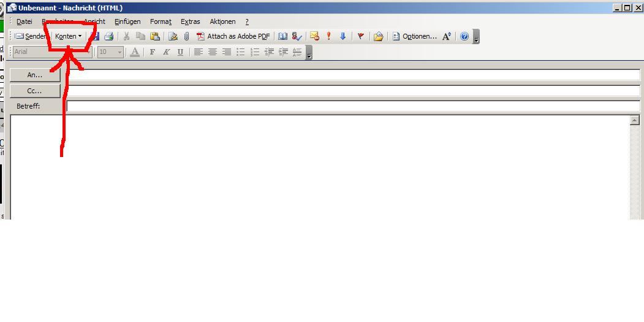
Task: Open Help question mark icon
Action: click(464, 36)
